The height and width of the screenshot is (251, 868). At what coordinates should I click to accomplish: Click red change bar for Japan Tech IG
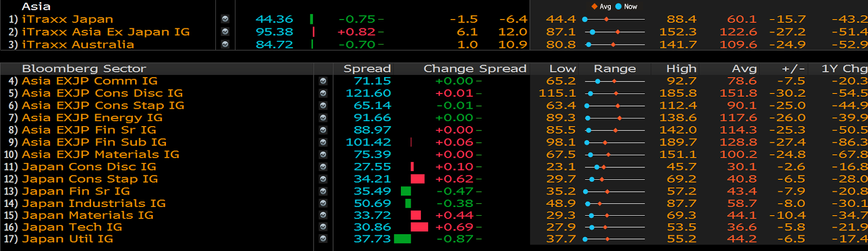click(x=419, y=228)
